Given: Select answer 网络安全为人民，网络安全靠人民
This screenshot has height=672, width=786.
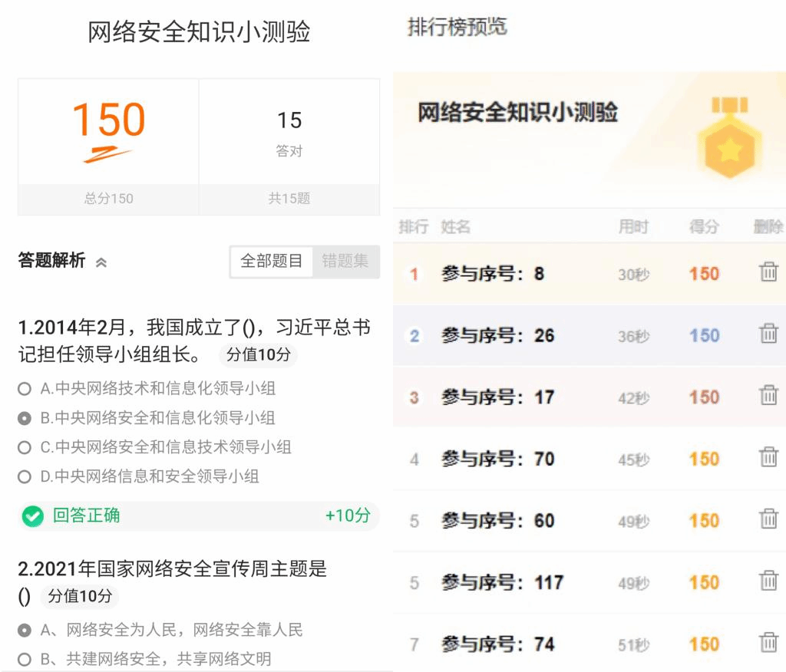Looking at the screenshot, I should (25, 631).
